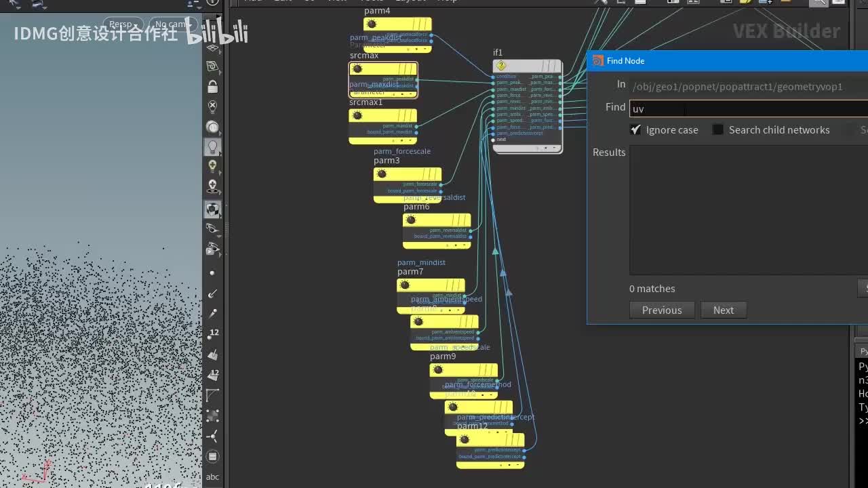Toggle the checkered sphere materials icon
Viewport: 868px width, 488px height.
[213, 209]
